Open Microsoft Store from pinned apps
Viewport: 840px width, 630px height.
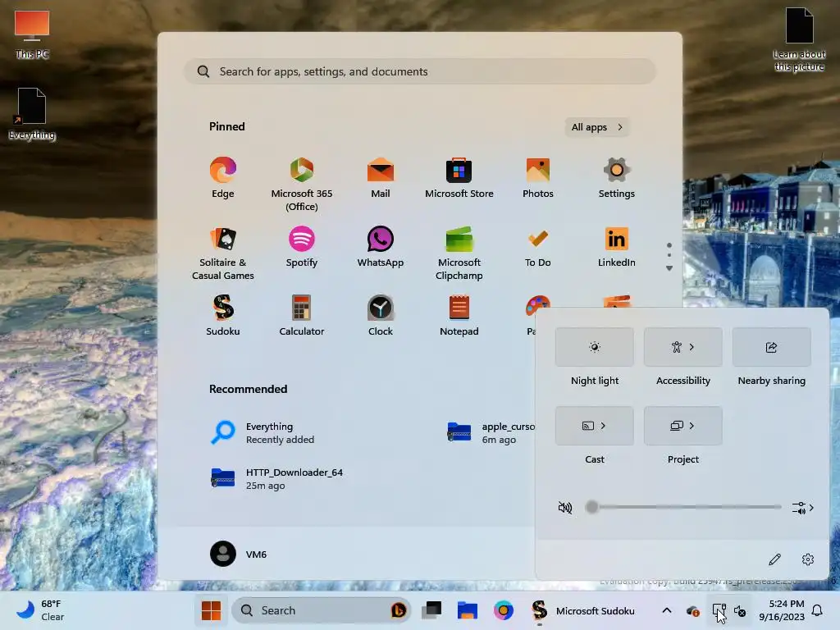click(x=459, y=178)
